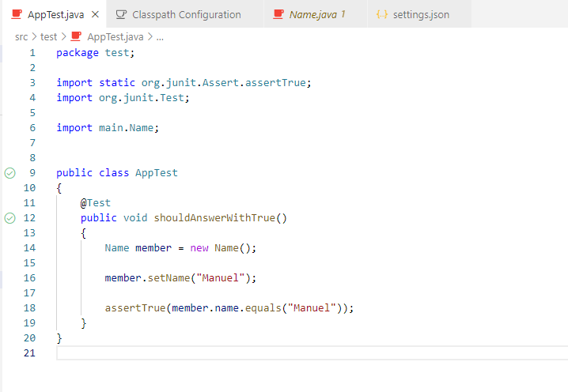Open the test breadcrumb folder dropdown
The height and width of the screenshot is (392, 568).
(x=48, y=36)
